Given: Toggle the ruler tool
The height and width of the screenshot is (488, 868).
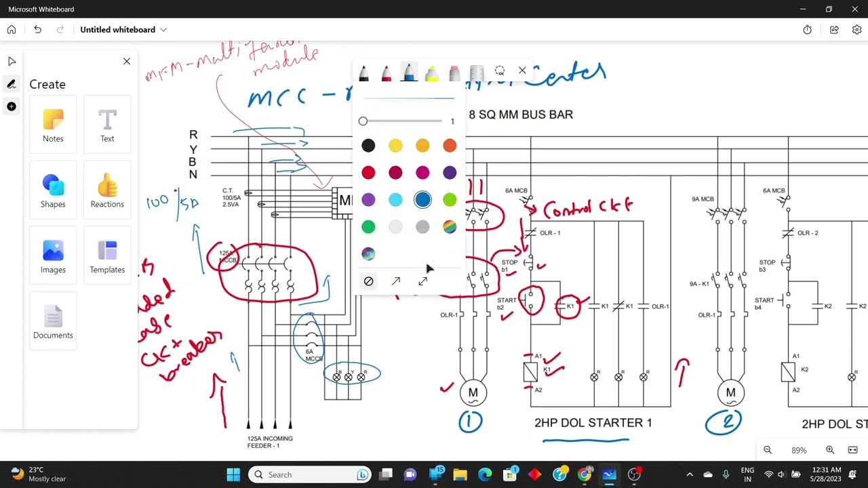Looking at the screenshot, I should tap(477, 73).
